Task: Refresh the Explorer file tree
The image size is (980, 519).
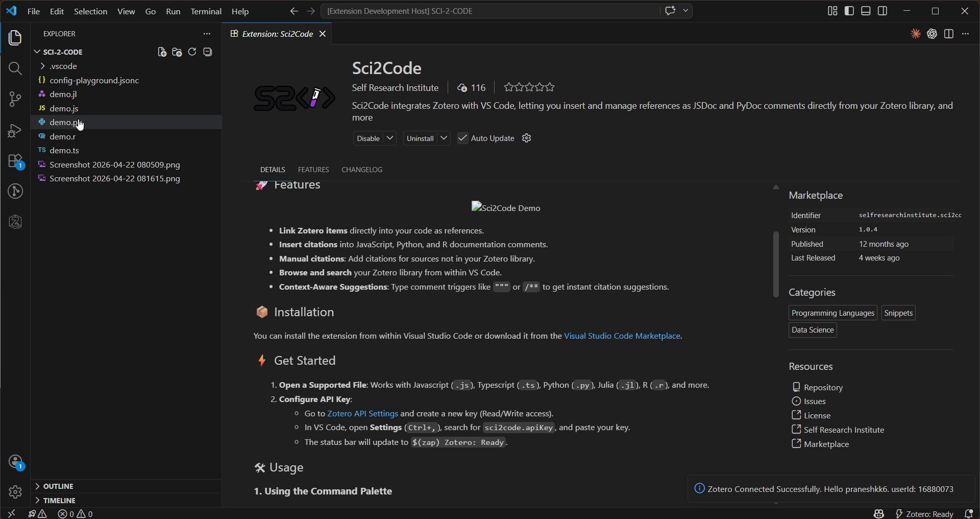Action: (x=192, y=52)
